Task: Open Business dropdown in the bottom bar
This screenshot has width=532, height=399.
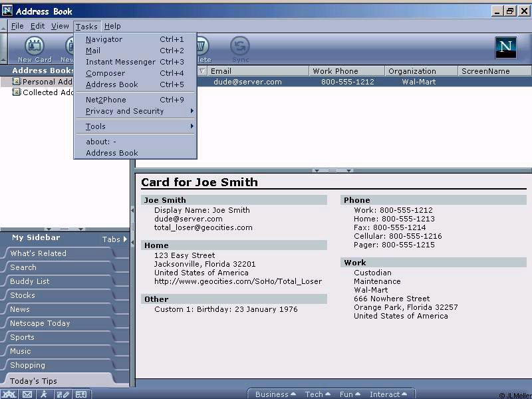Action: [275, 394]
